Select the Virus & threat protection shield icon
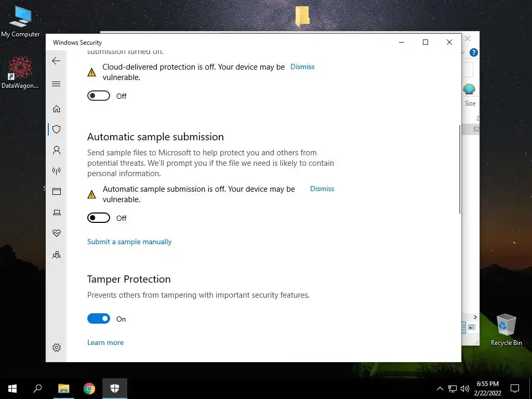The image size is (532, 399). coord(57,129)
